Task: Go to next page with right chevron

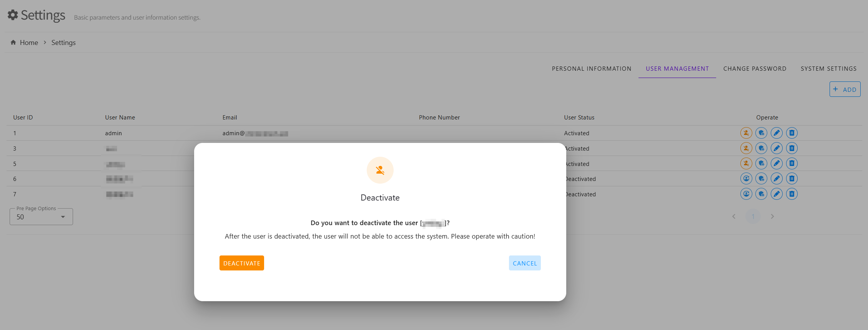Action: 772,217
